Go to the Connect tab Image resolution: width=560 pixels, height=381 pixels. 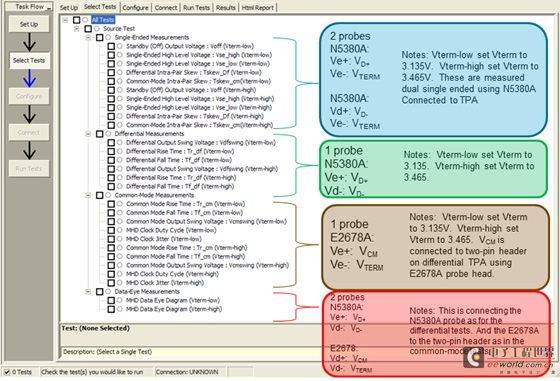coord(166,7)
